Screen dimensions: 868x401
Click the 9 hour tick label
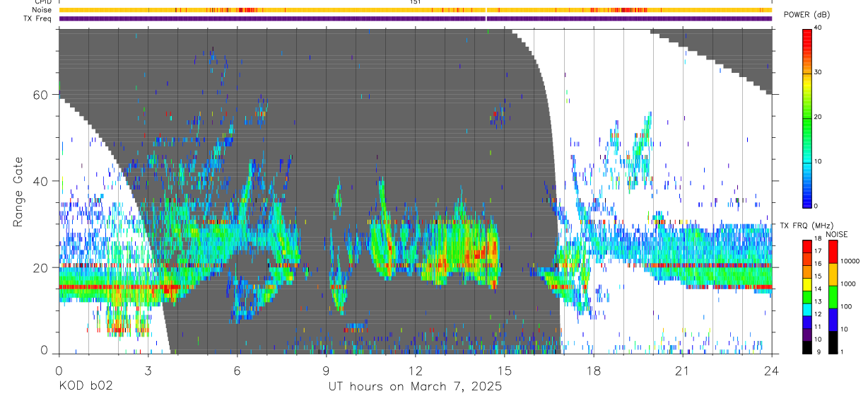coord(326,371)
